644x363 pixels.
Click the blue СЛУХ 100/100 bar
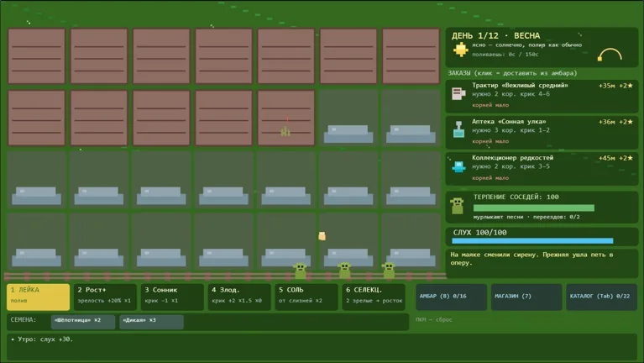pyautogui.click(x=532, y=241)
